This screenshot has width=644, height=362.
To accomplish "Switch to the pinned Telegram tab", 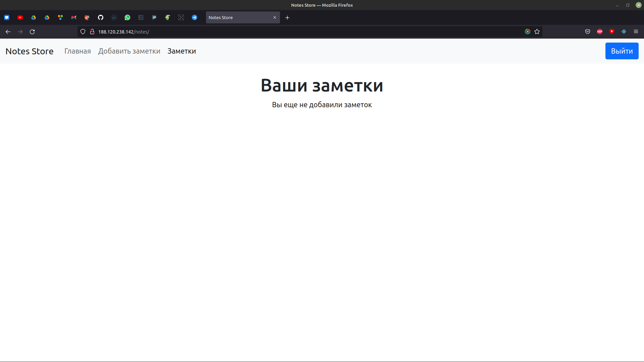I will tap(195, 17).
